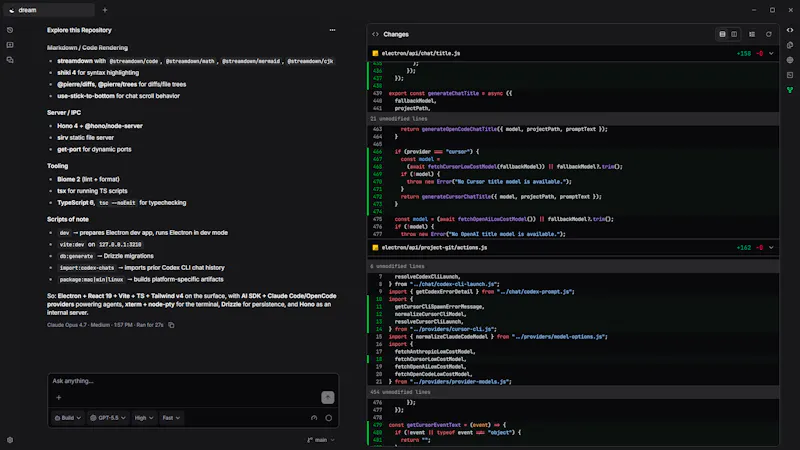Viewport: 800px width, 450px height.
Task: Refresh the Changes panel
Action: point(769,34)
